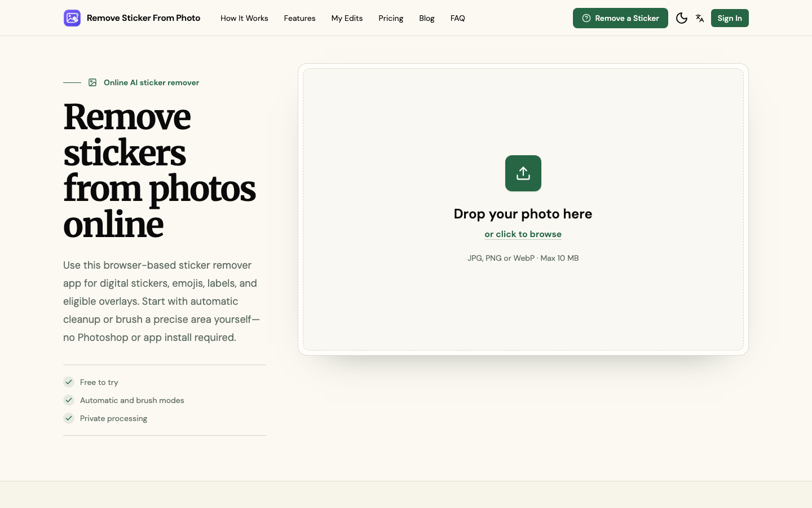Open My Edits page
This screenshot has height=508, width=812.
coord(347,18)
